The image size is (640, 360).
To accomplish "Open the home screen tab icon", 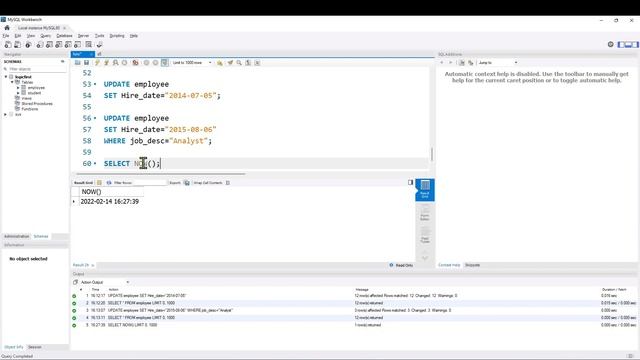I will pos(7,28).
